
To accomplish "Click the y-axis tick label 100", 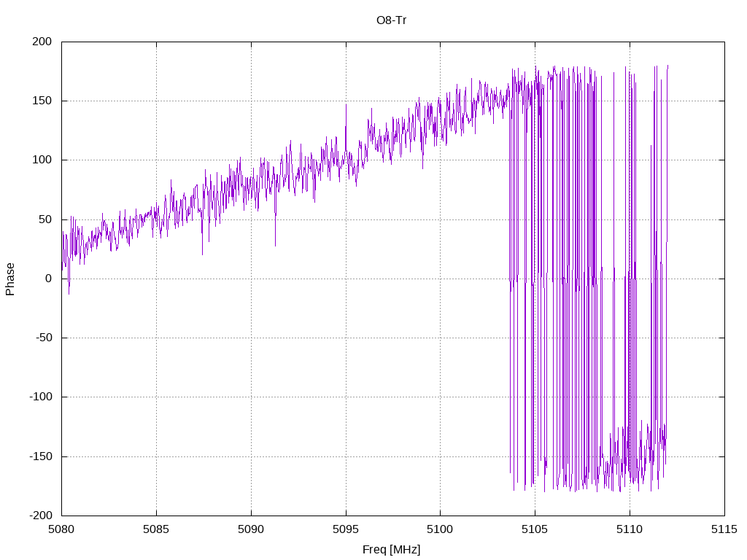I will point(42,160).
